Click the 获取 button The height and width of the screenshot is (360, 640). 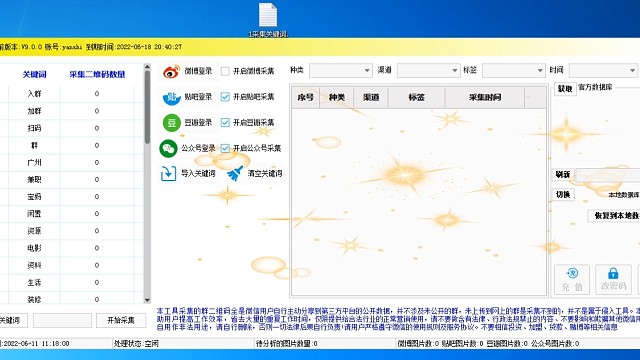pyautogui.click(x=565, y=89)
